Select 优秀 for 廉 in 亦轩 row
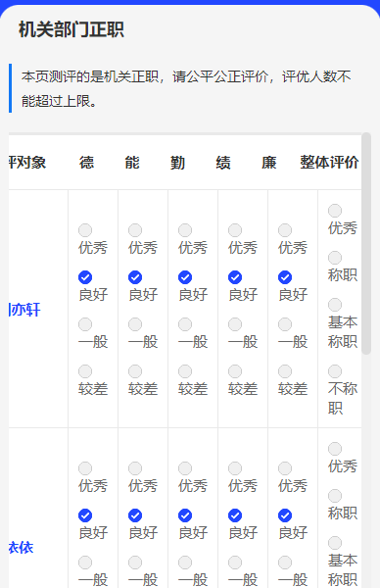Image resolution: width=380 pixels, height=588 pixels. click(285, 230)
